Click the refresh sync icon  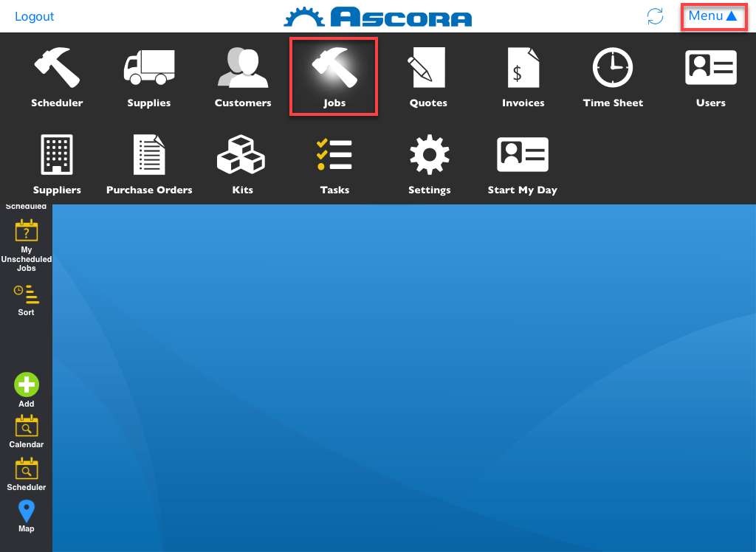(x=655, y=16)
